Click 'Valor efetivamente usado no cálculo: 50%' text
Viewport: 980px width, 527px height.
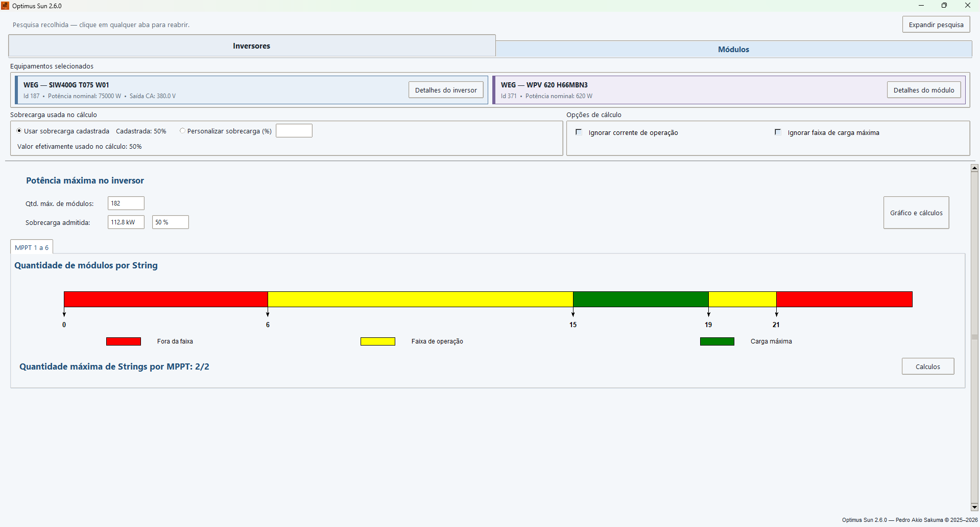pos(80,147)
